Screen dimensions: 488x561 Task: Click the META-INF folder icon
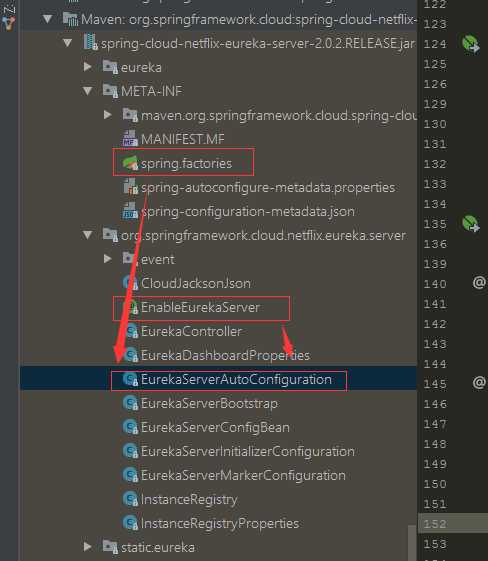[110, 91]
